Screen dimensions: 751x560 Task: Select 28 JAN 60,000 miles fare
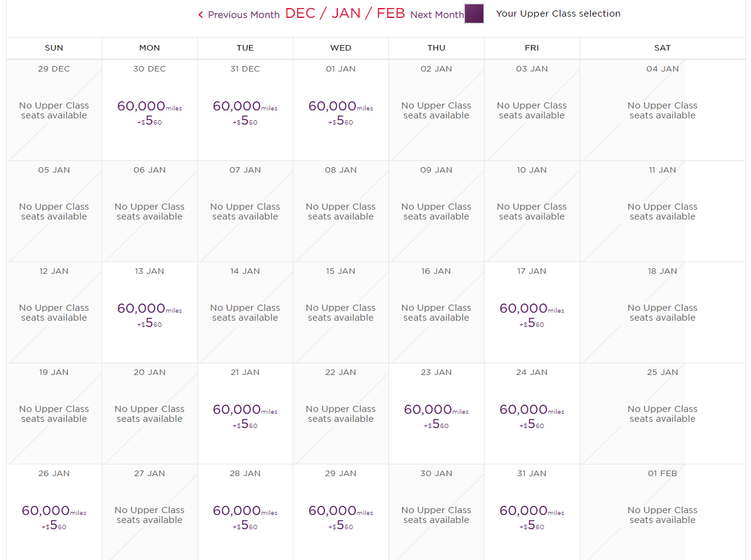pyautogui.click(x=245, y=516)
